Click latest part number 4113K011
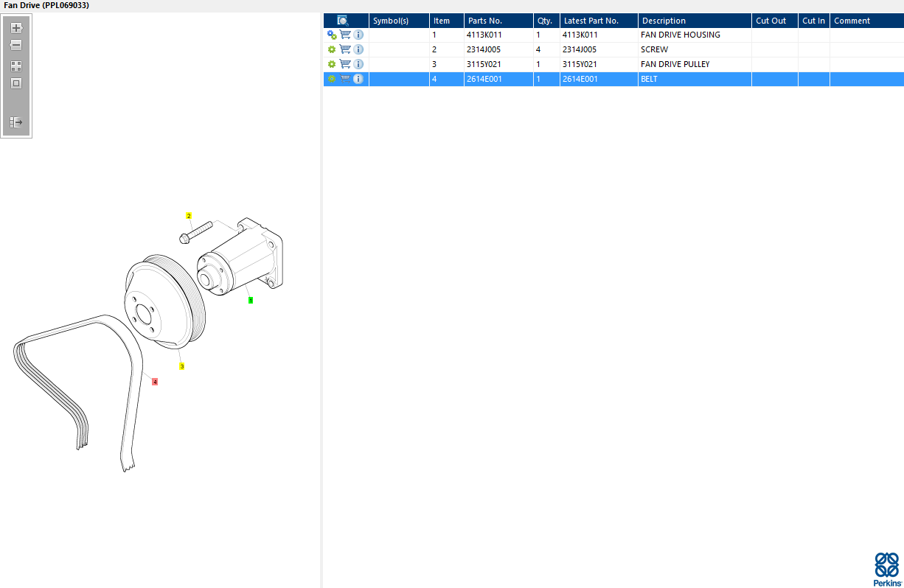The height and width of the screenshot is (588, 904). click(580, 35)
